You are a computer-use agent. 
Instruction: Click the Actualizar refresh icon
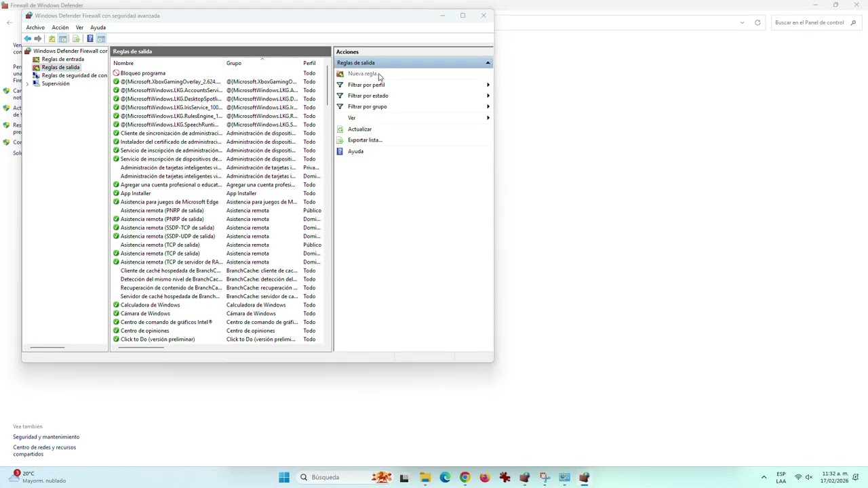tap(340, 129)
